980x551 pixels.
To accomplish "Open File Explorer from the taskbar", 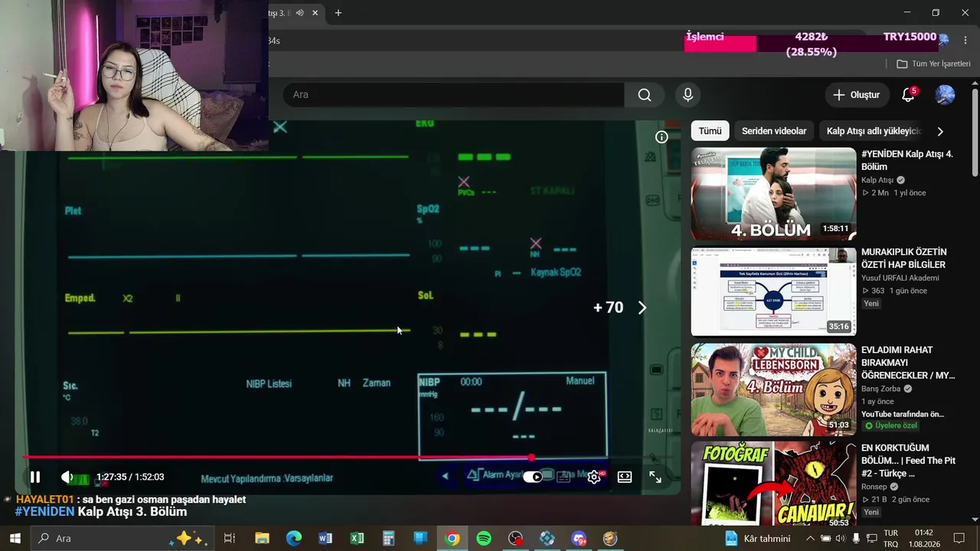I will tap(262, 538).
